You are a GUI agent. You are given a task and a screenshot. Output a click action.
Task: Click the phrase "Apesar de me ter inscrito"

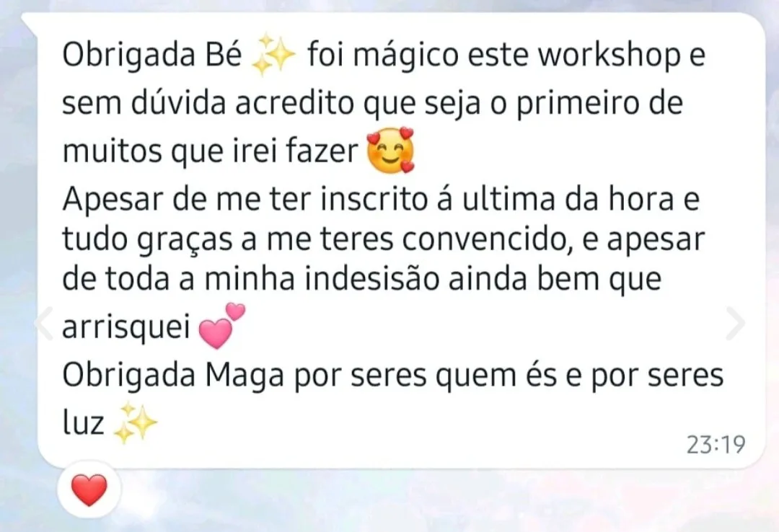(245, 200)
